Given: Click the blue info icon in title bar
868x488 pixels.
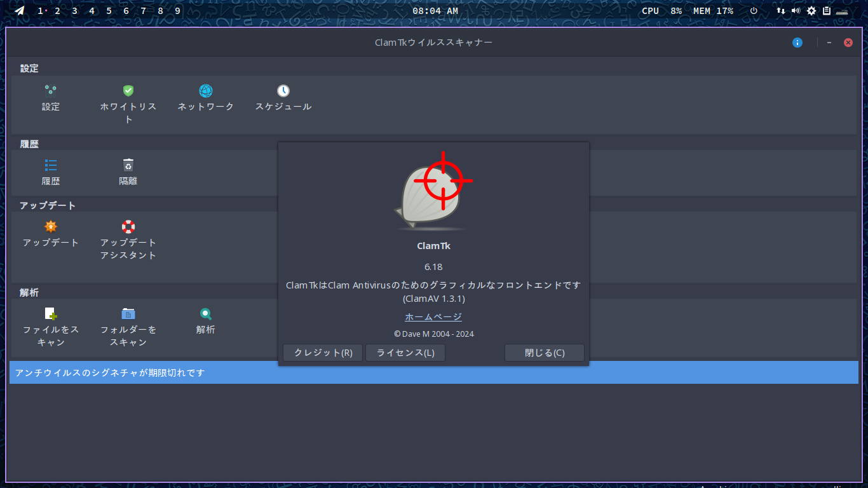Looking at the screenshot, I should point(797,43).
